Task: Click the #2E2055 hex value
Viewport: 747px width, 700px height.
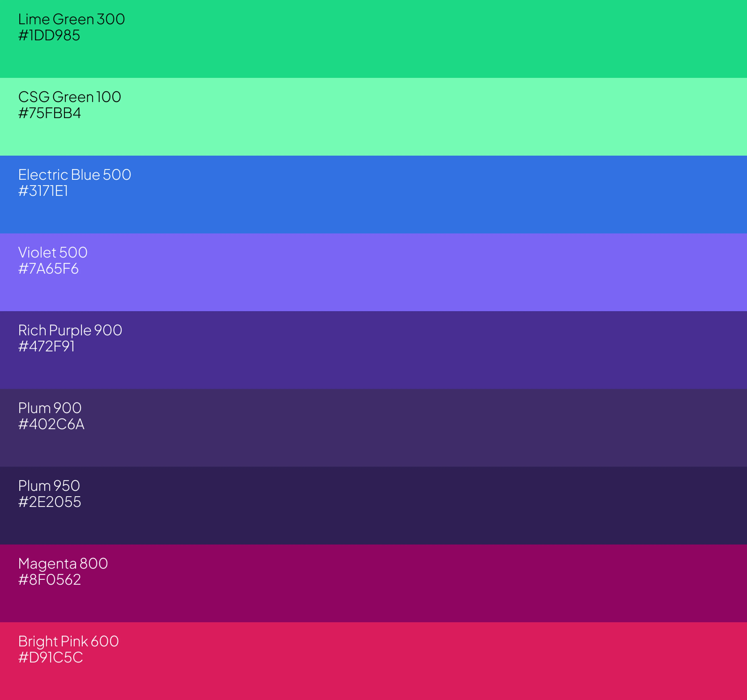Action: tap(50, 502)
